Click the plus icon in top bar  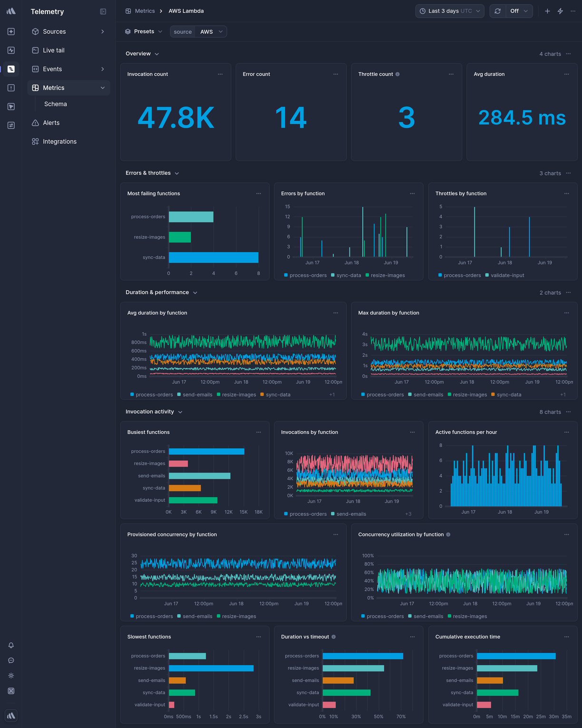point(547,11)
